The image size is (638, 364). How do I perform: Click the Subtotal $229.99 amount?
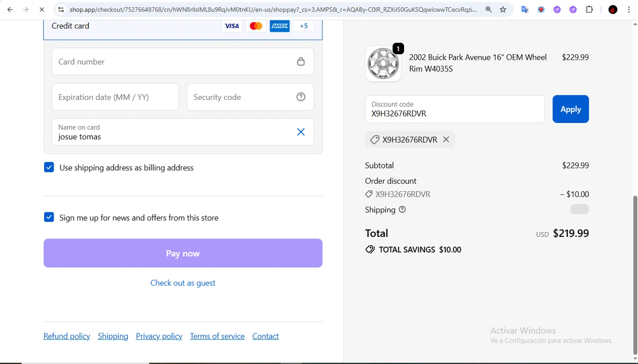[575, 165]
